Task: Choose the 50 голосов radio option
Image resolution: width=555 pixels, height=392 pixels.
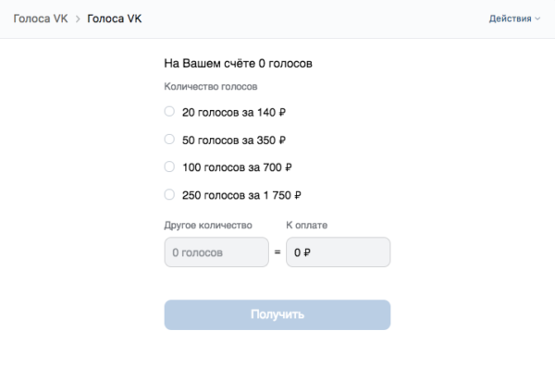Action: pos(169,140)
